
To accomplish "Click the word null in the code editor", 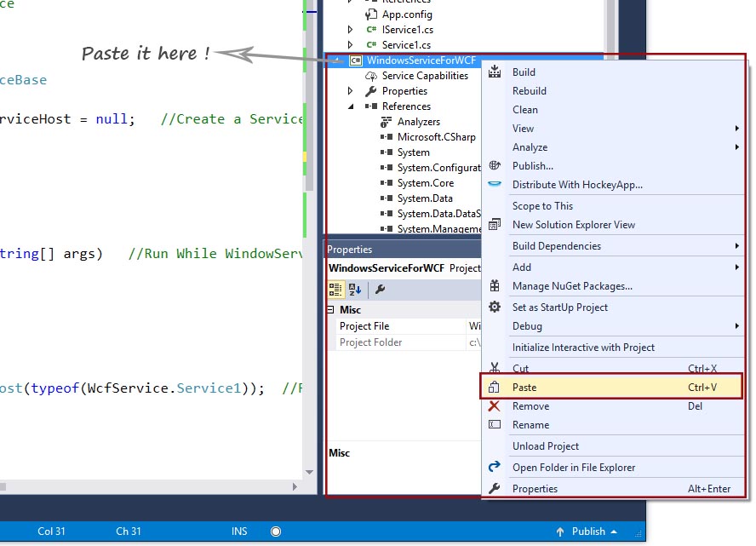I will coord(112,118).
